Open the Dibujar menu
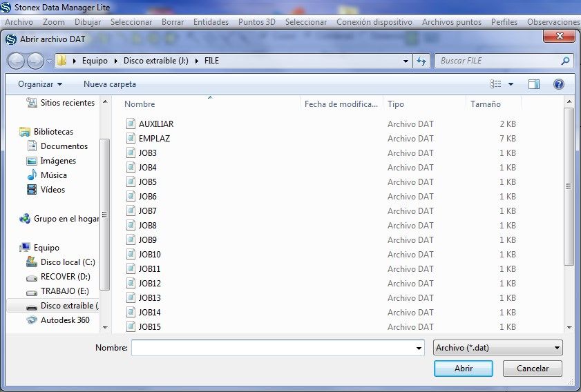The image size is (581, 392). tap(88, 22)
